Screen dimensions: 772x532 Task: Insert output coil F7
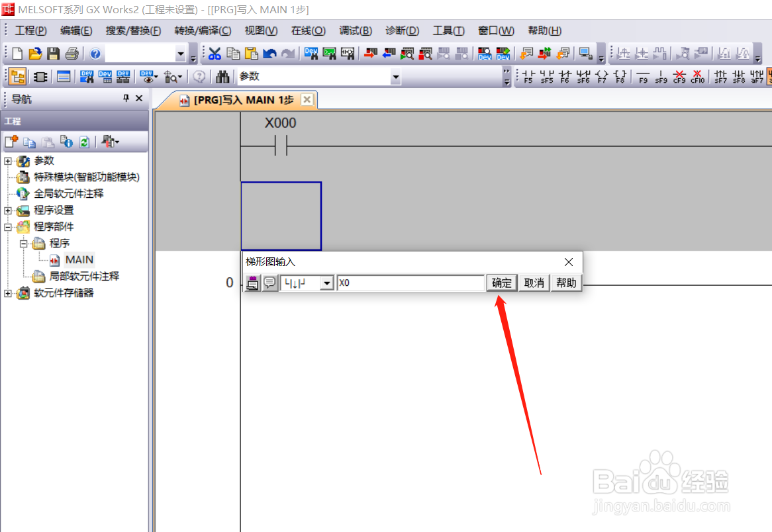pyautogui.click(x=602, y=76)
